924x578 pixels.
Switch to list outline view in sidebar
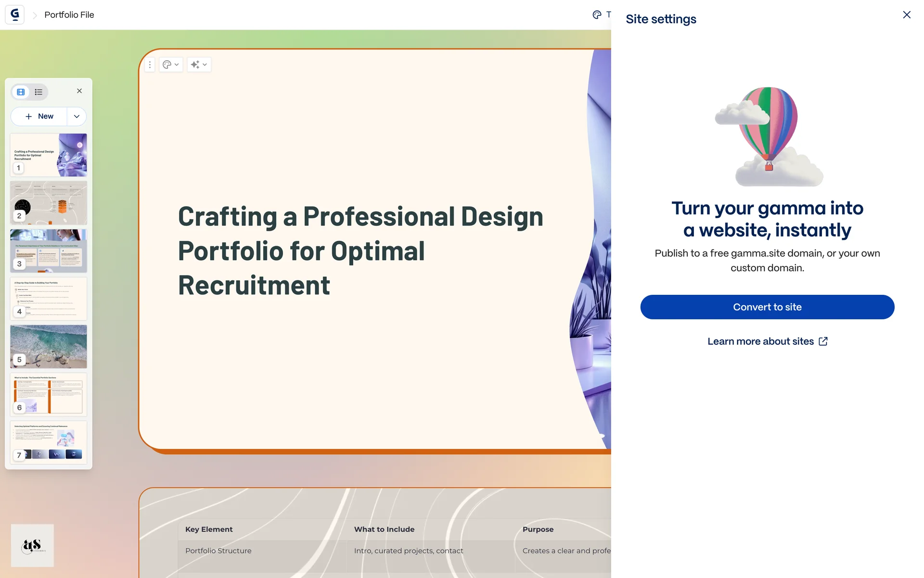point(39,92)
